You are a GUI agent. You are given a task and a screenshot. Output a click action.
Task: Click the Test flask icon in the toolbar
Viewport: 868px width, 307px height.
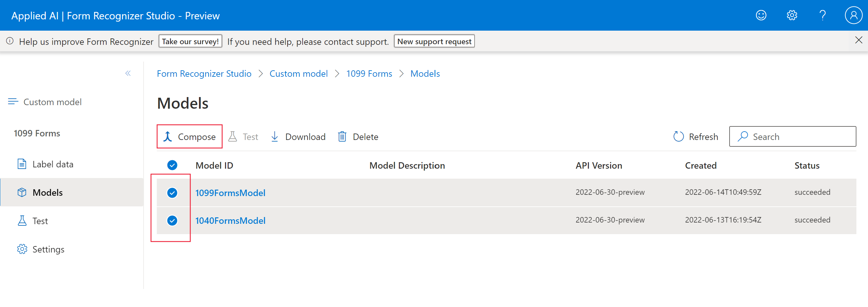[x=232, y=136]
